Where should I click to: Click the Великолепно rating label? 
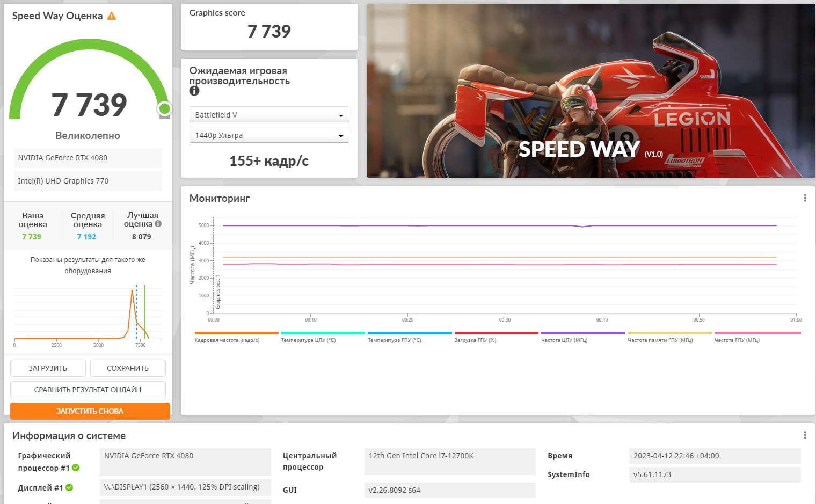point(88,136)
